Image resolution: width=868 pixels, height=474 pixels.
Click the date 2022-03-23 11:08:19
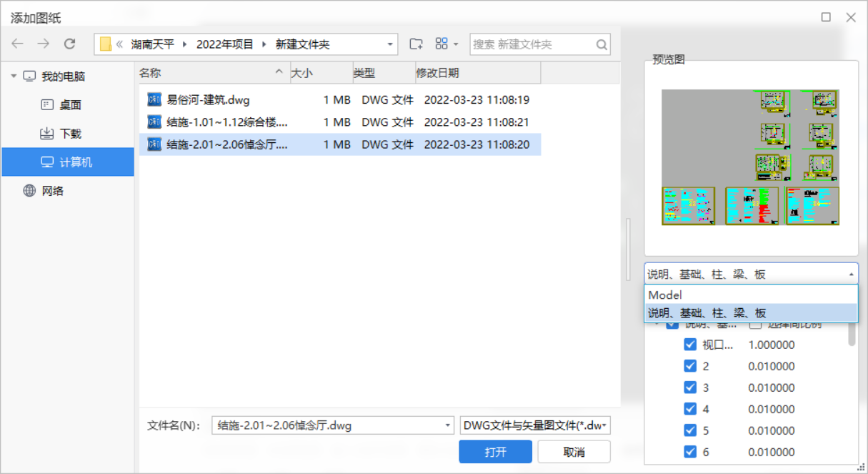[477, 99]
